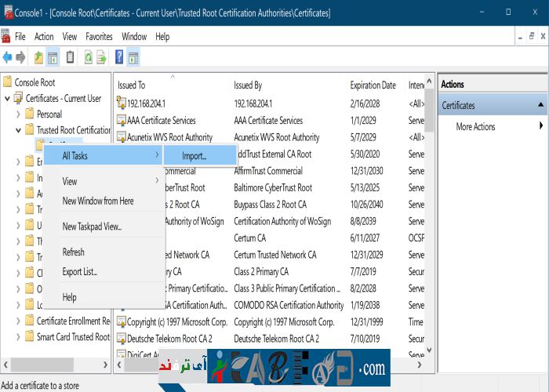Click the Refresh toolbar icon
Screen dimensions: 549x392
pyautogui.click(x=88, y=57)
